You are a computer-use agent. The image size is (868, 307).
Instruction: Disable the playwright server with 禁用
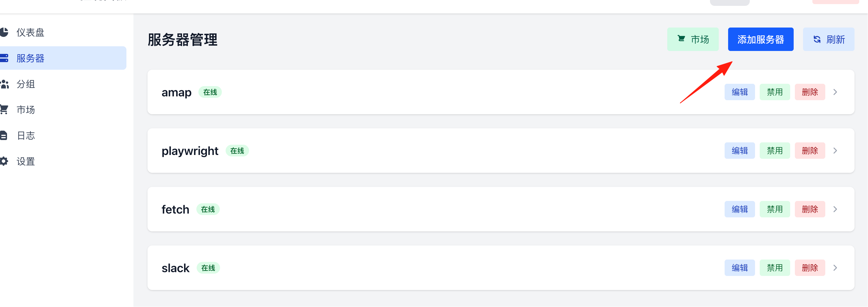775,151
